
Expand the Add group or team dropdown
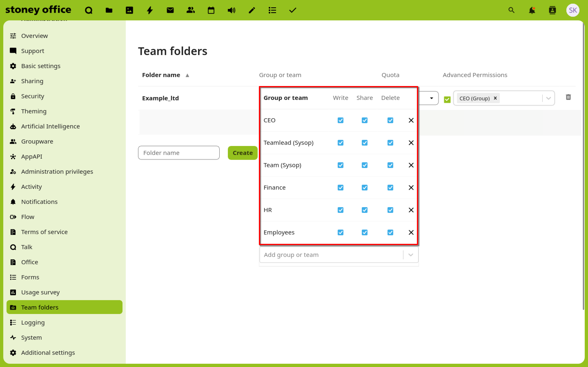[x=410, y=255]
